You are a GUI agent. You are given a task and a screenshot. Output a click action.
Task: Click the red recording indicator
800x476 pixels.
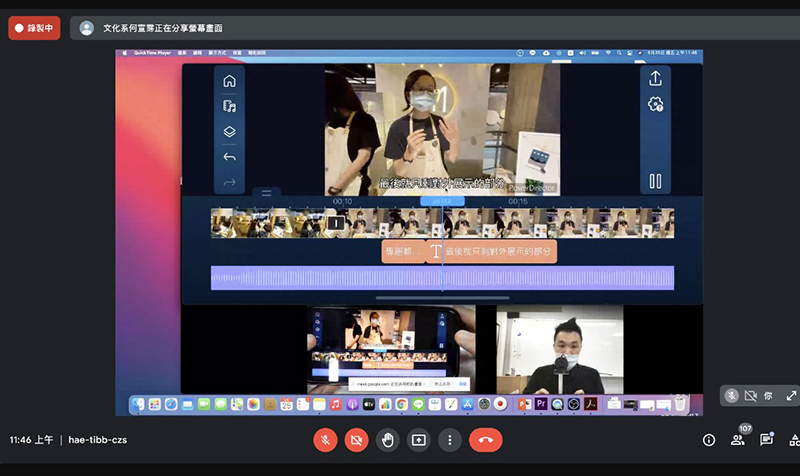[x=34, y=28]
